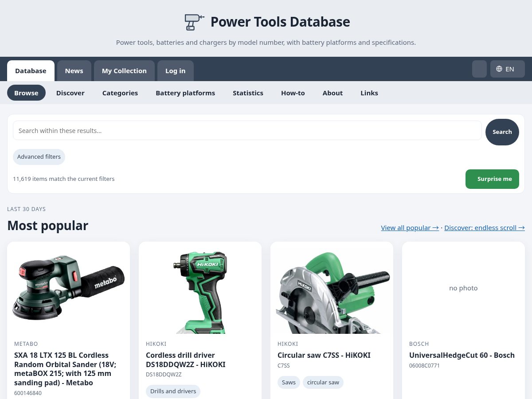Click the blank square button next to EN
Screen dimensions: 532x399
(479, 69)
